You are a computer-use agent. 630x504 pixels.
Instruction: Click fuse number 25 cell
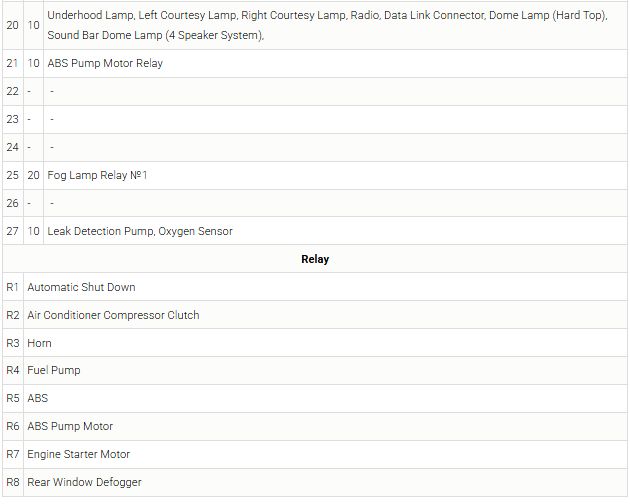click(x=12, y=175)
